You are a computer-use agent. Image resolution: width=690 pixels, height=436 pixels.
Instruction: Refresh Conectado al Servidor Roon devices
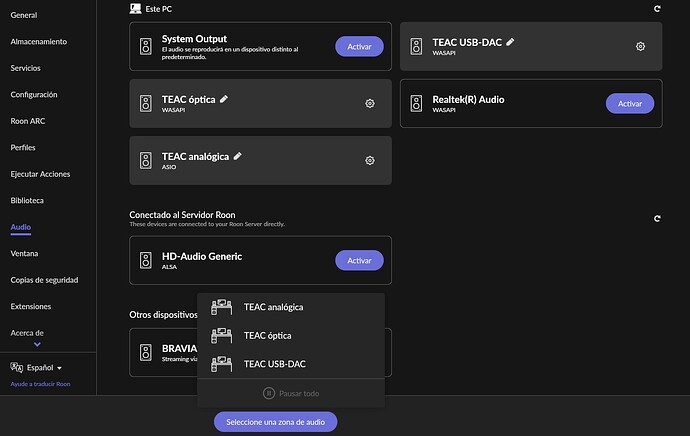click(657, 218)
